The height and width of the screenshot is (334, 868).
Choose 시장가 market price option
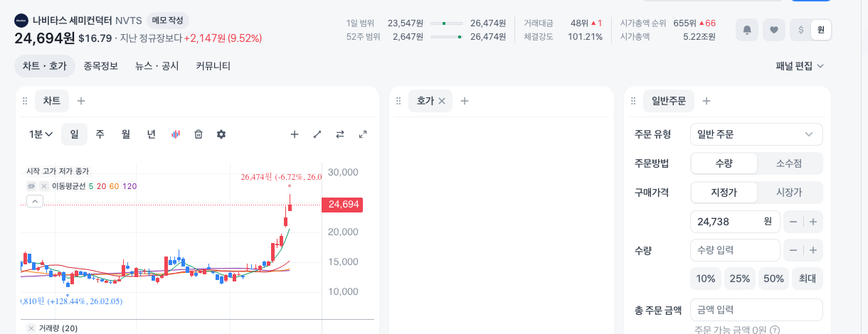point(789,193)
